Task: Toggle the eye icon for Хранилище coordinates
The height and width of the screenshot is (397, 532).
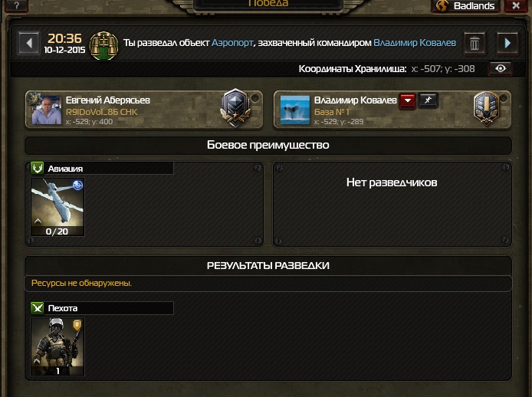Action: (x=500, y=68)
